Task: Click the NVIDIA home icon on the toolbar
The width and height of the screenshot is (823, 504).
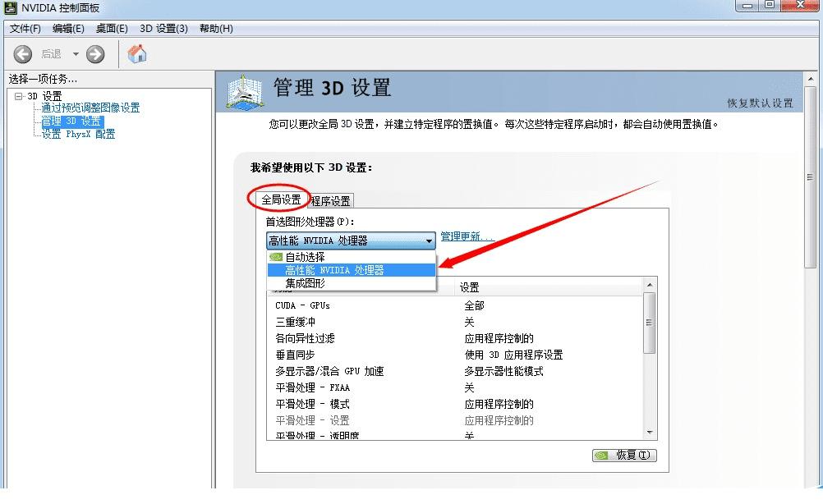Action: tap(136, 53)
